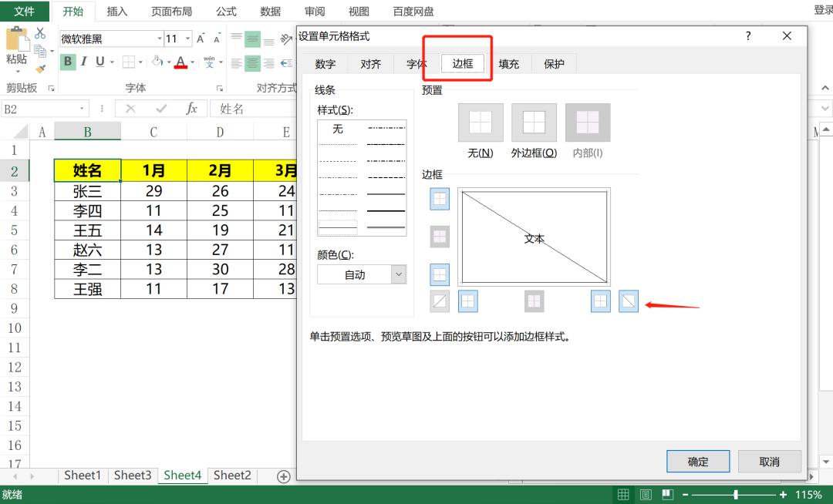This screenshot has width=833, height=504.
Task: Toggle the diagonal-up border button
Action: pyautogui.click(x=439, y=301)
